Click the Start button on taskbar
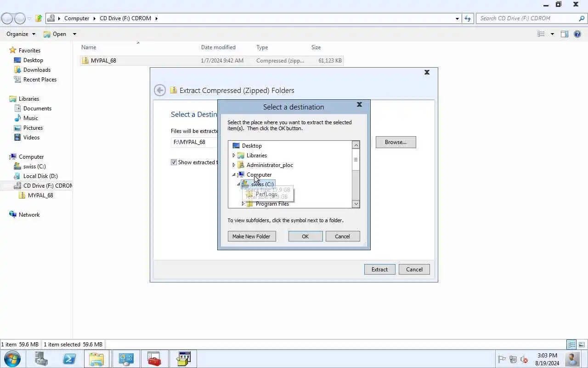The height and width of the screenshot is (368, 588). 12,359
